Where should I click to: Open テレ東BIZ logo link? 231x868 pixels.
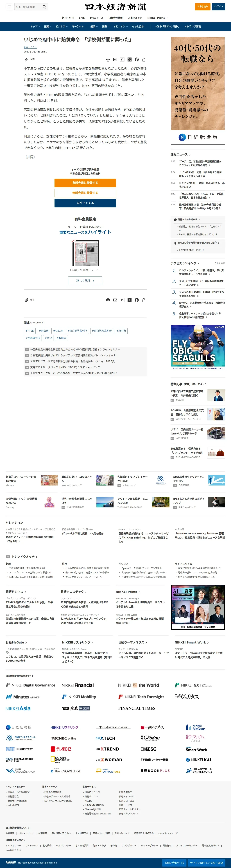(61, 749)
